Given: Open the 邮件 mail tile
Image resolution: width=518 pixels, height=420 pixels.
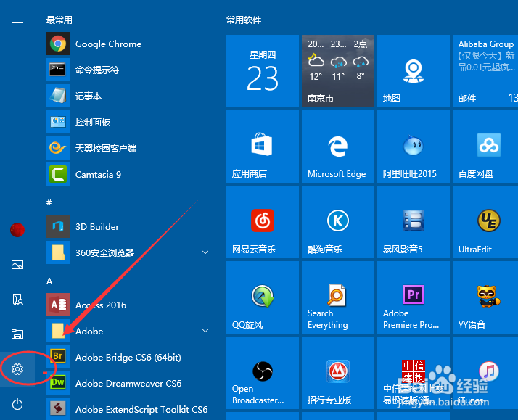Looking at the screenshot, I should [485, 71].
